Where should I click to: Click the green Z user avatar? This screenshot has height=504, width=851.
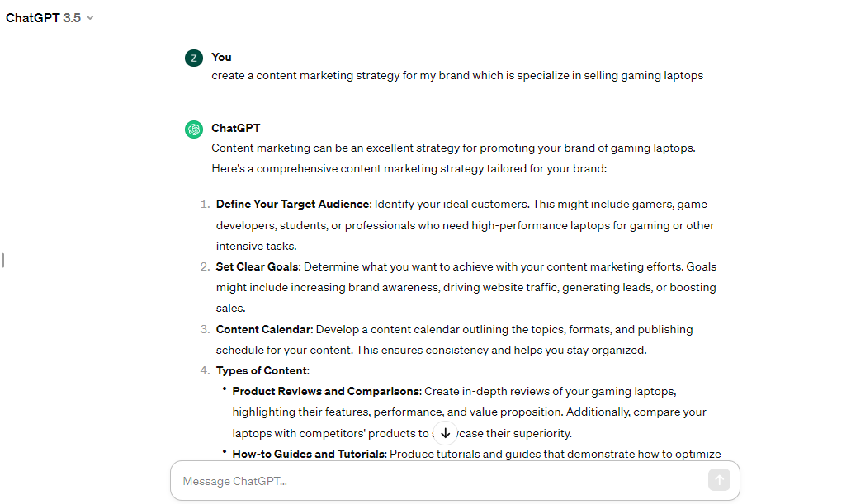click(x=194, y=58)
